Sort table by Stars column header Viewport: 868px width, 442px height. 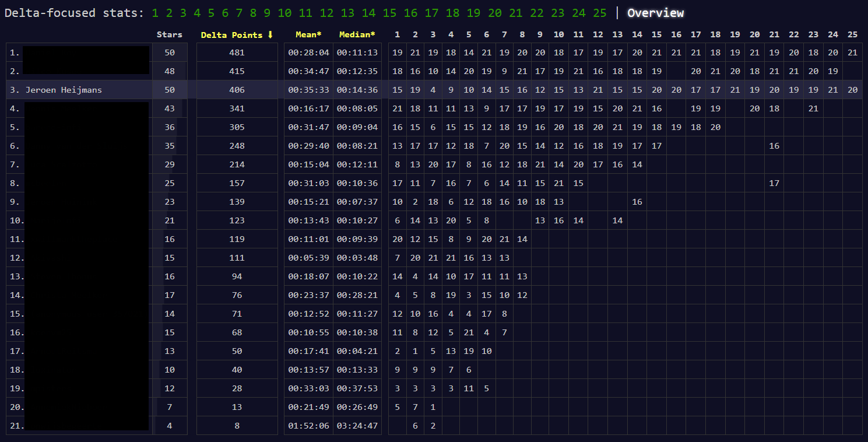pos(170,35)
